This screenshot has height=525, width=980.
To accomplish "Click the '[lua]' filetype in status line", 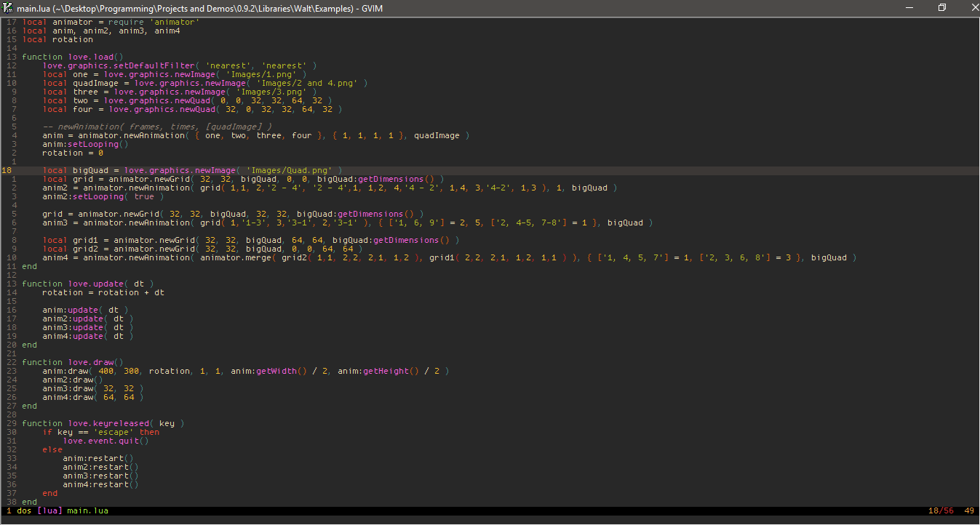I will tap(49, 511).
